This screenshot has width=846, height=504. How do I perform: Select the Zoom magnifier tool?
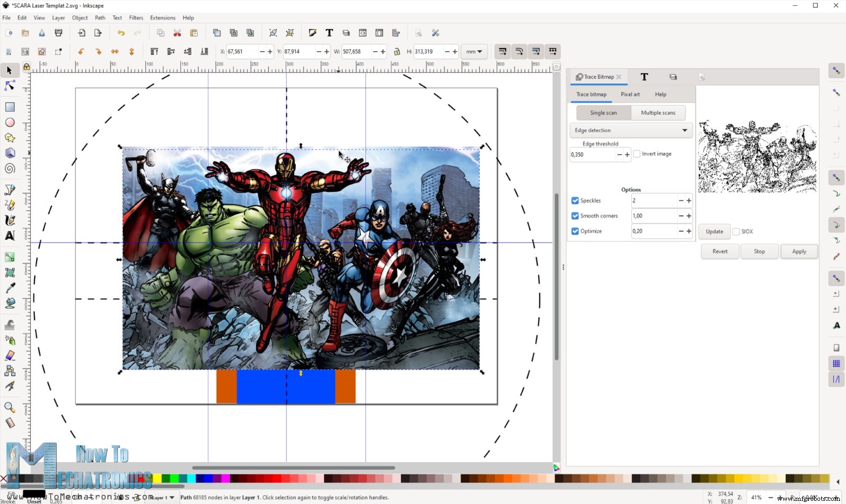coord(10,407)
